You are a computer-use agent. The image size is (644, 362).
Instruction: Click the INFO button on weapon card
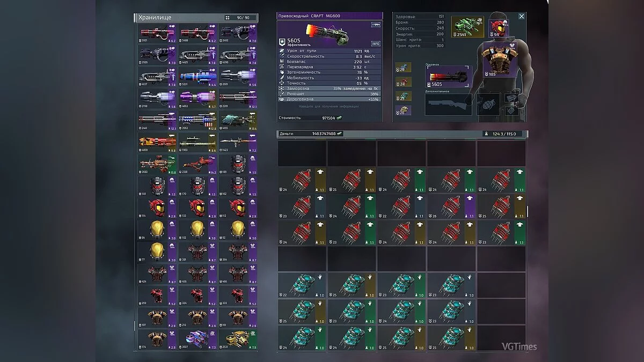(x=376, y=43)
